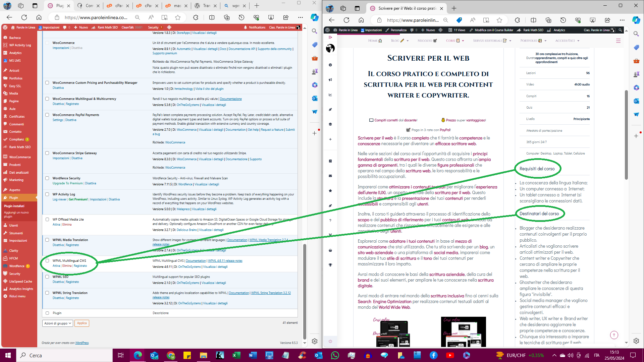This screenshot has width=644, height=362.
Task: Open favorites star in left address bar
Action: pos(178,17)
